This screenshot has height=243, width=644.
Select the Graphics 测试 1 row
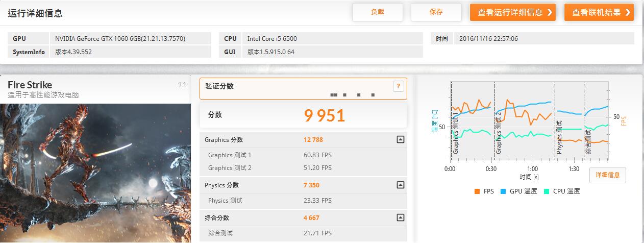pos(303,155)
